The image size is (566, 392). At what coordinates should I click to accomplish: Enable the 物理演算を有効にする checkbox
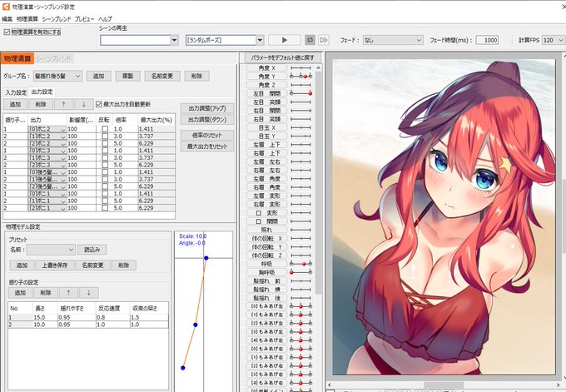(7, 32)
